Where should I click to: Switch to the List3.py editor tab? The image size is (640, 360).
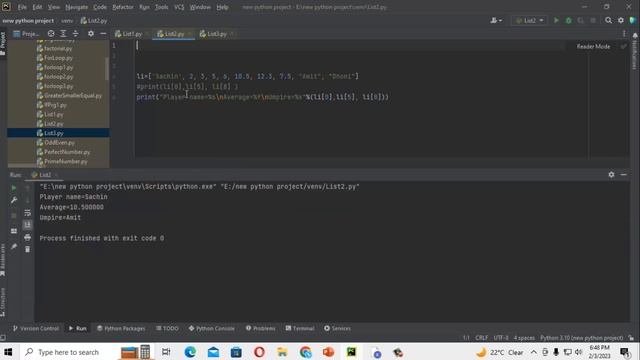tap(216, 34)
